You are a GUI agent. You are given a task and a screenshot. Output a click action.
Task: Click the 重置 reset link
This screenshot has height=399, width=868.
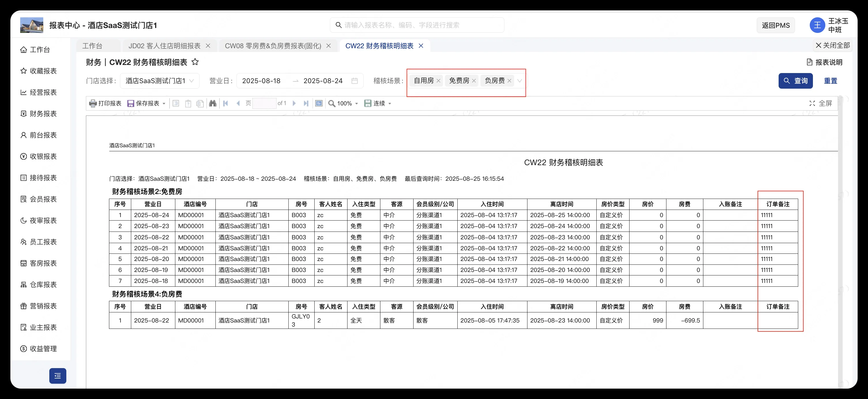coord(831,81)
